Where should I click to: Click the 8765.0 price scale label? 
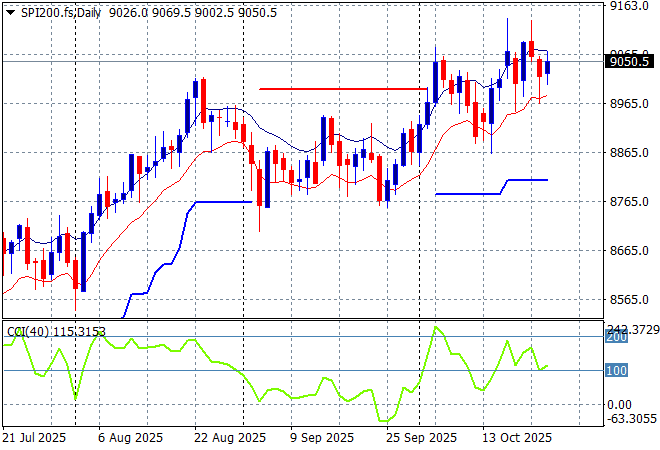(x=629, y=202)
